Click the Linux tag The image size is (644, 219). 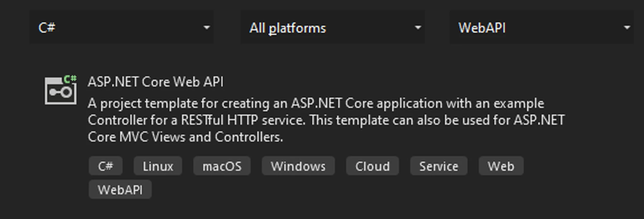click(x=158, y=166)
